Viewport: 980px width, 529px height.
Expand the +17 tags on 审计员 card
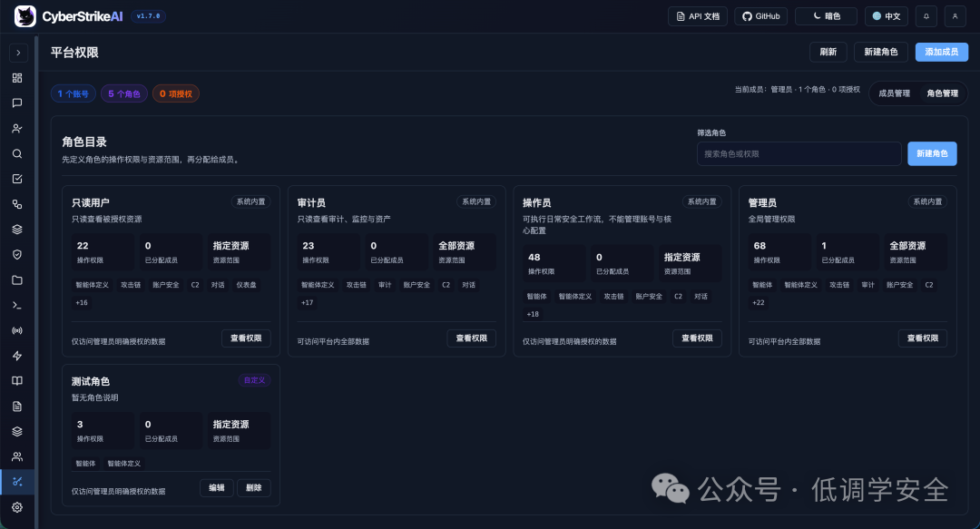(x=308, y=303)
